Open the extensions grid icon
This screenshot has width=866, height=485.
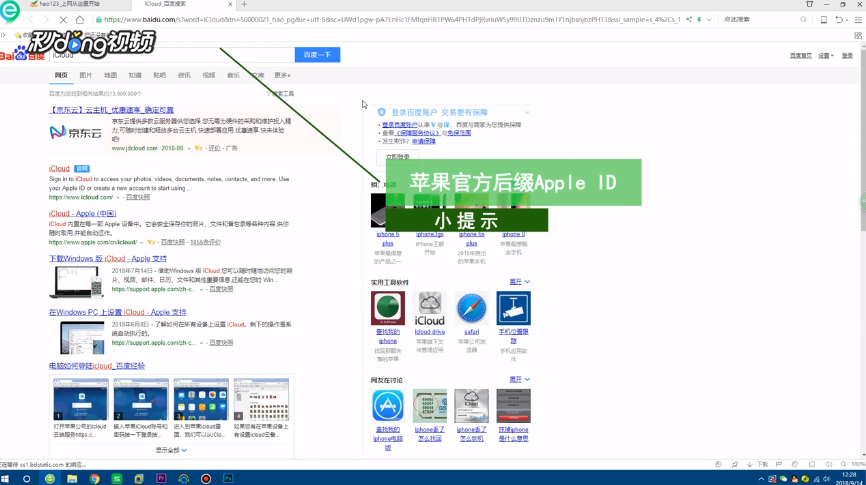[x=858, y=35]
